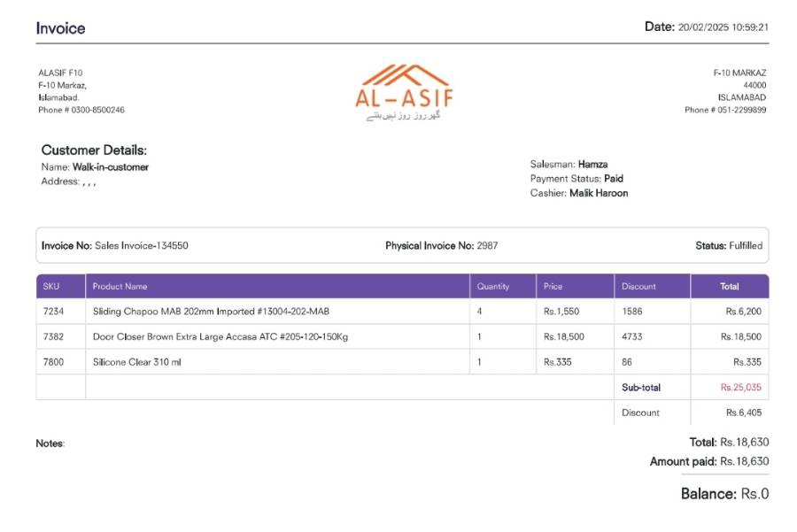This screenshot has height=532, width=797.
Task: Click the SKU column header
Action: 51,287
